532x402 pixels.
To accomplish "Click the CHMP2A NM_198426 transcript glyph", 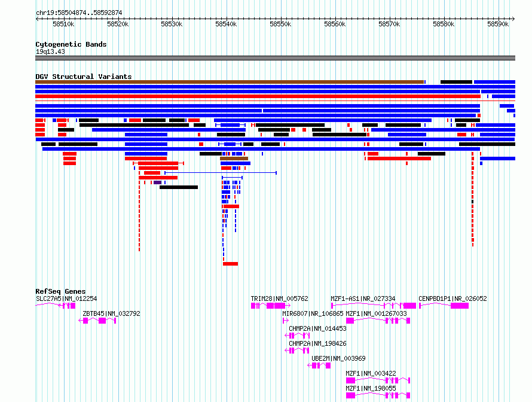I will [x=297, y=351].
